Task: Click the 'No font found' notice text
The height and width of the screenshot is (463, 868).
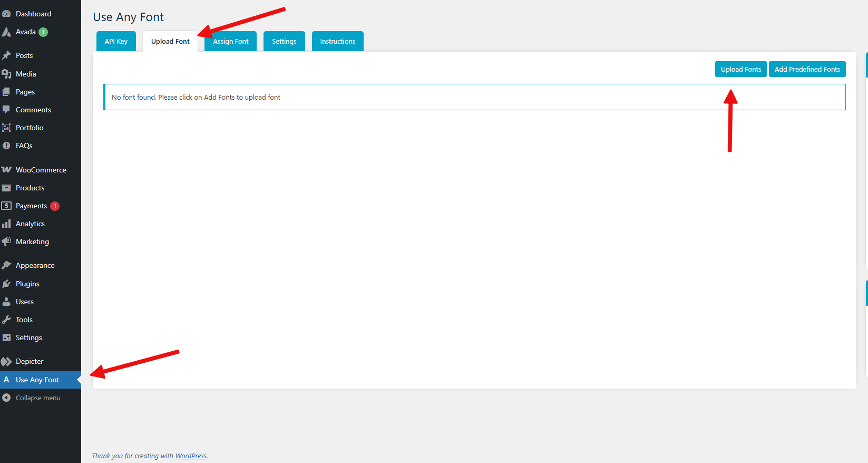Action: [196, 97]
